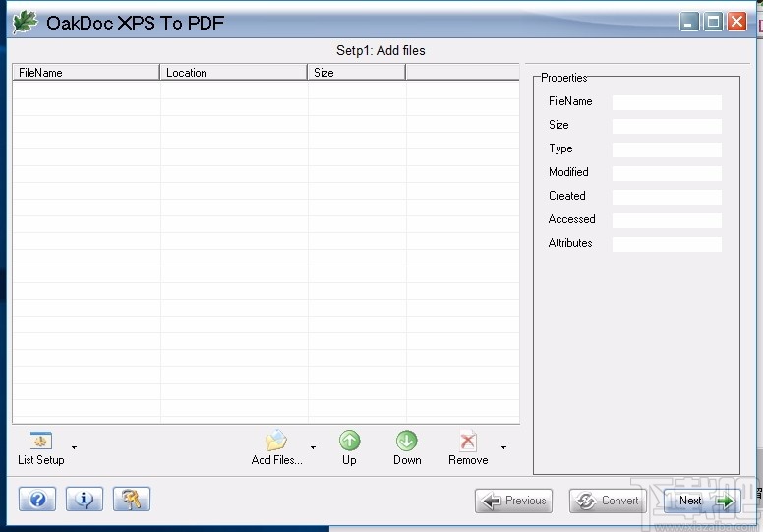Close the OakDoc XPS To PDF window
The height and width of the screenshot is (532, 763).
(x=736, y=22)
